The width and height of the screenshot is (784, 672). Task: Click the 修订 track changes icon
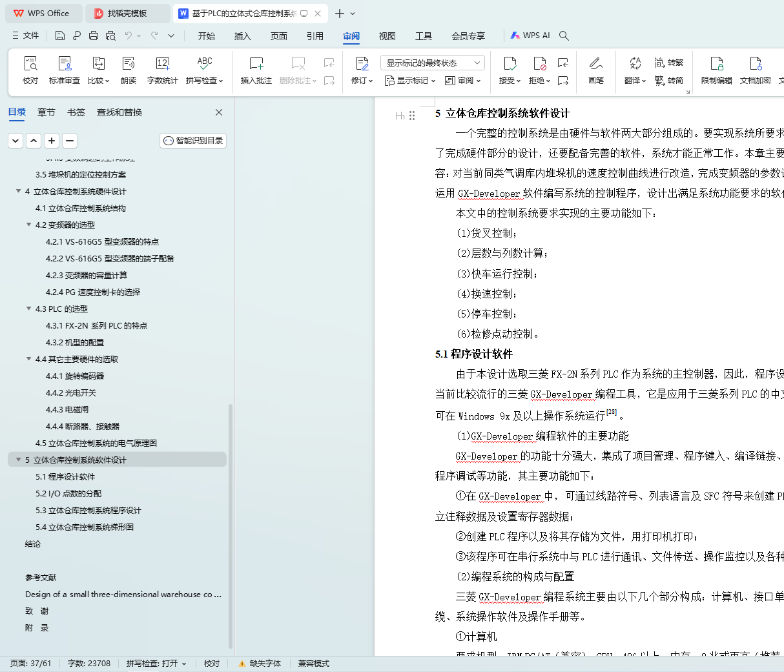(x=362, y=63)
